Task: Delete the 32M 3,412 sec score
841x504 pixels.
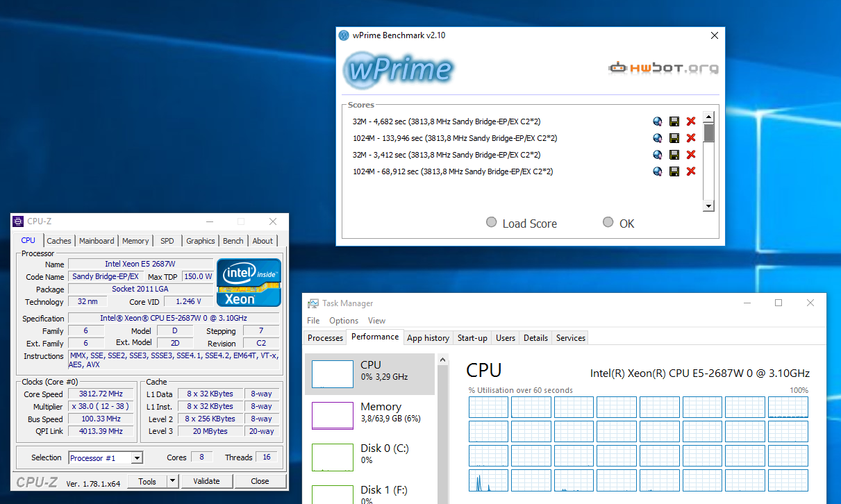Action: click(x=690, y=155)
